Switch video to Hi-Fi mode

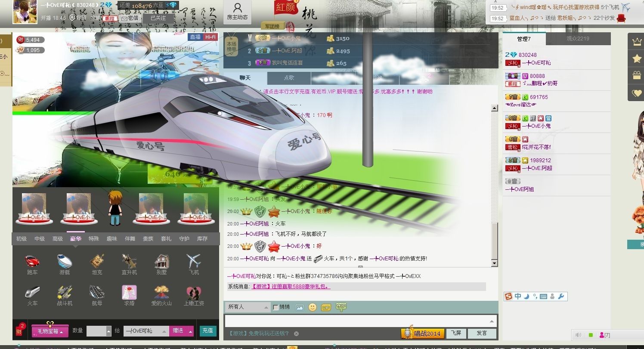210,37
